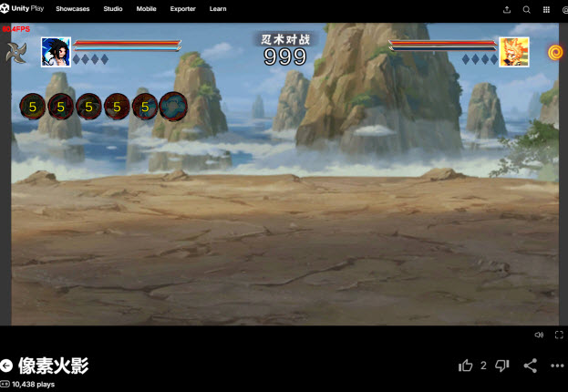Click the upload icon in header
Viewport: 568px width, 392px height.
coord(507,9)
